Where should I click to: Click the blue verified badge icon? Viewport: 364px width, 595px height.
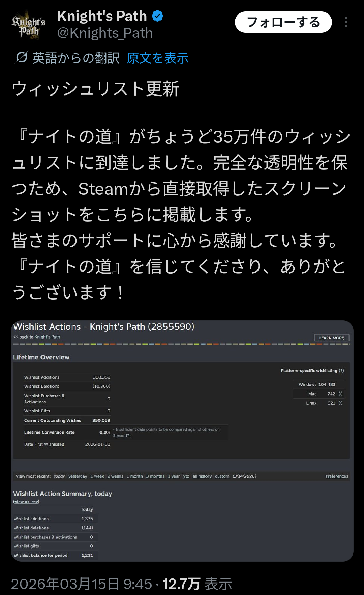pos(157,16)
